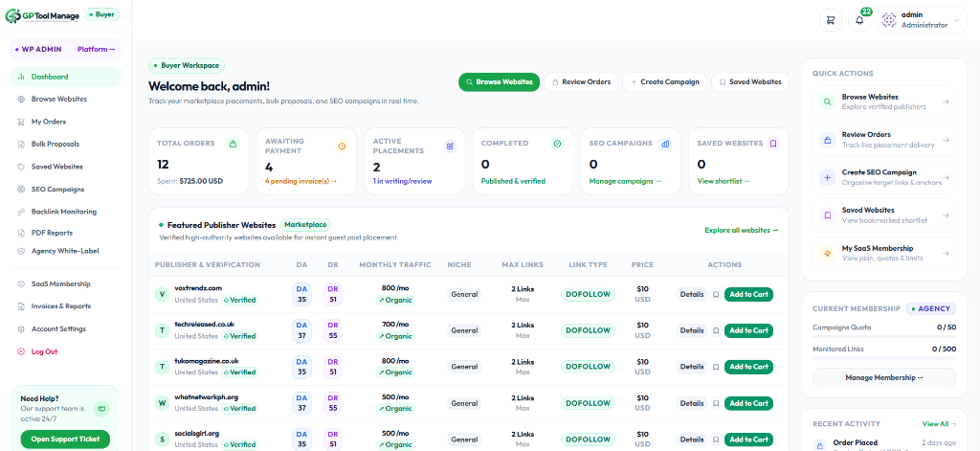Screen dimensions: 980x451
Task: Expand the admin Administrator account dropdown
Action: [x=922, y=20]
